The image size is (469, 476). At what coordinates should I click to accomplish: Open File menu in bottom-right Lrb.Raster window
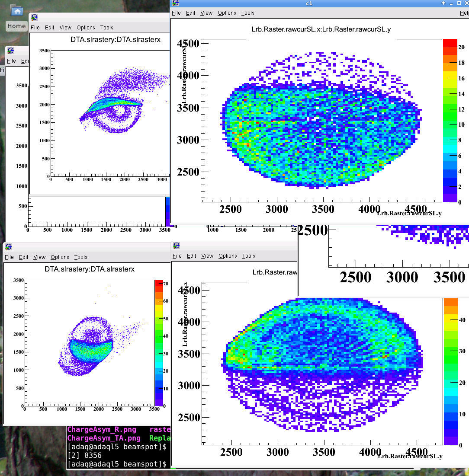(177, 256)
